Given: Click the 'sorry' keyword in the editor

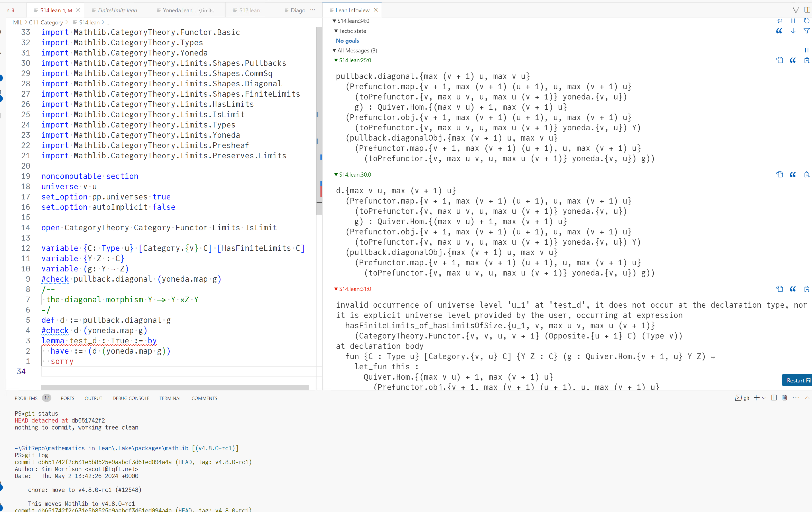Looking at the screenshot, I should (62, 361).
